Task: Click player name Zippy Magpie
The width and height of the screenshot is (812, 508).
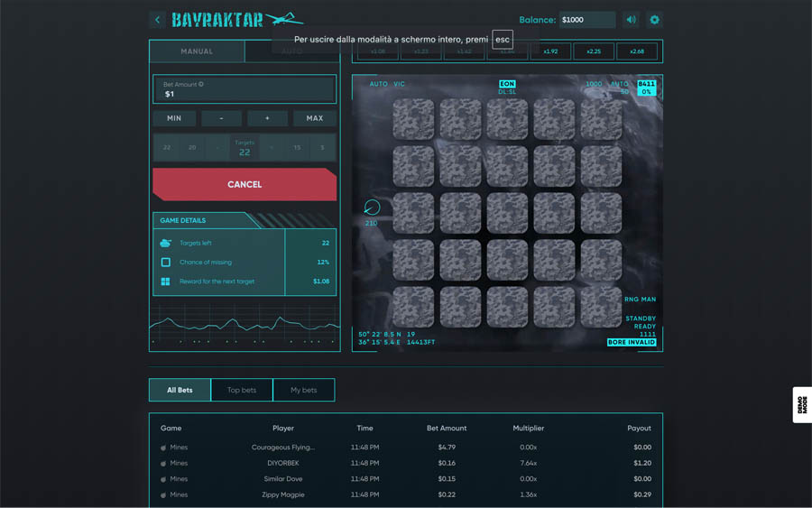Action: [283, 495]
